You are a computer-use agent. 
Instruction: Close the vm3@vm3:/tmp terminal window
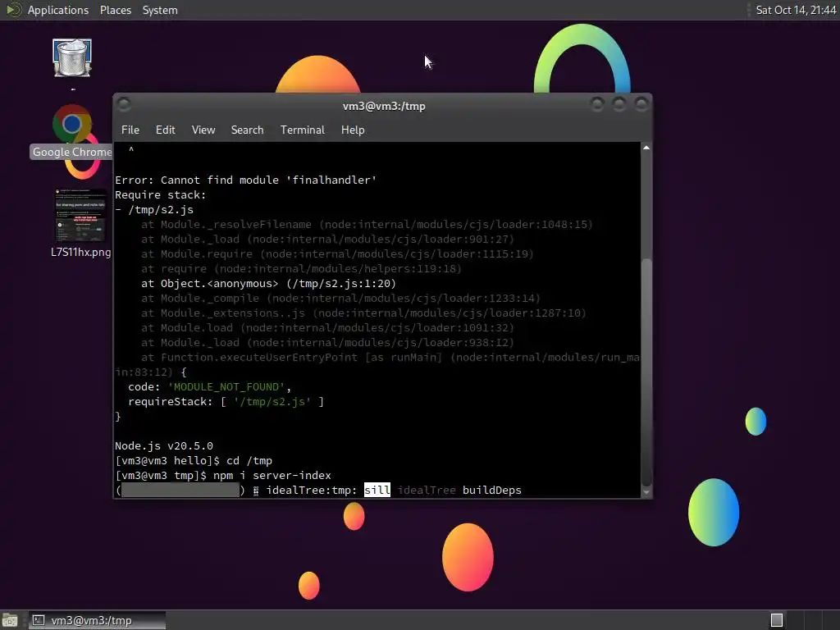coord(641,104)
